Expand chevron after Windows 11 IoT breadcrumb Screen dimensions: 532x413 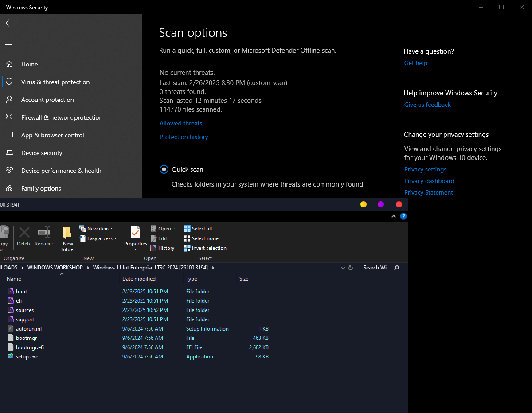[213, 268]
